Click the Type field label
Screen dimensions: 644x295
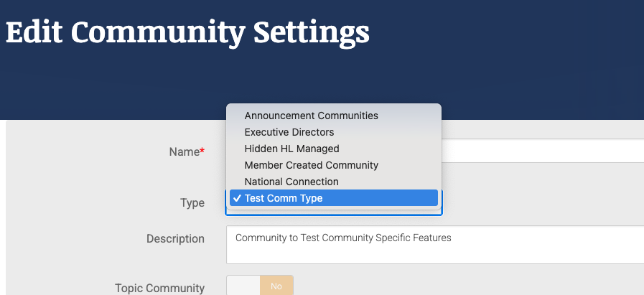tap(192, 203)
